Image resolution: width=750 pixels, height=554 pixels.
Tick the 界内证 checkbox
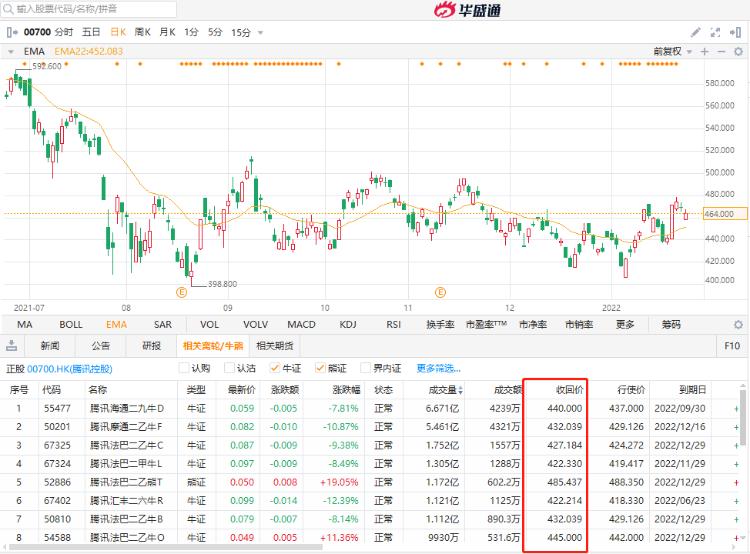tap(365, 368)
